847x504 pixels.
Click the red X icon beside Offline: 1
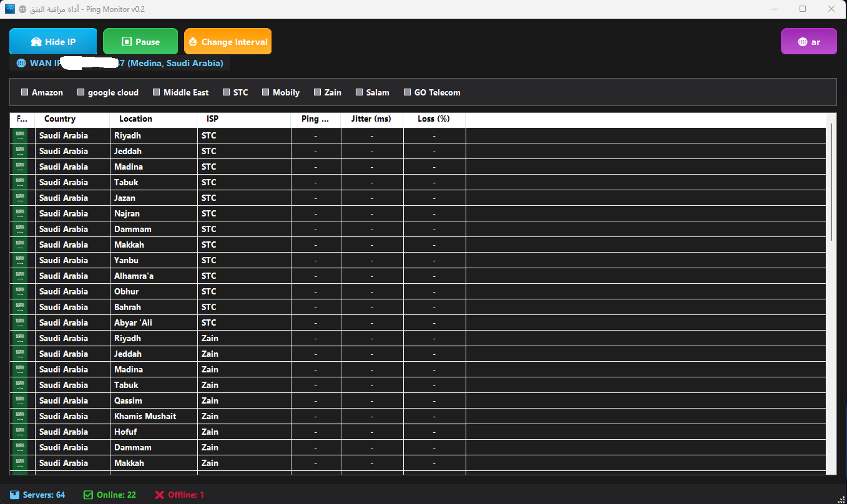point(160,494)
